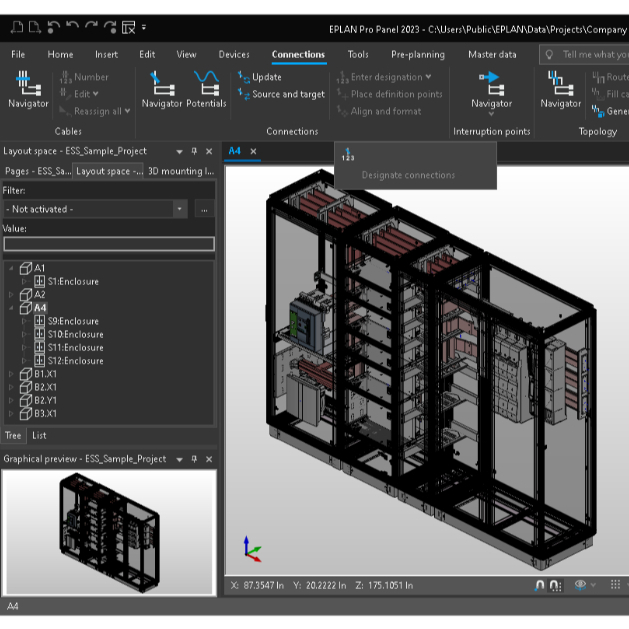Open Layout space panel dropdown menu

click(x=179, y=152)
